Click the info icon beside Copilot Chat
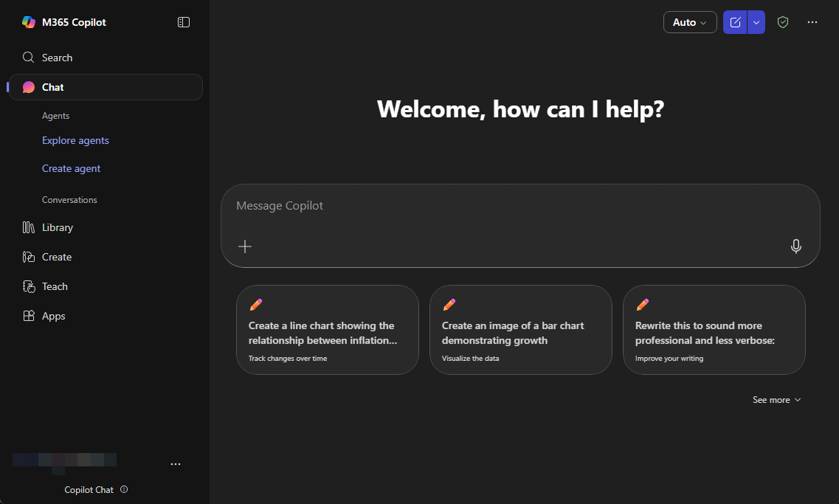This screenshot has width=839, height=504. pos(124,489)
